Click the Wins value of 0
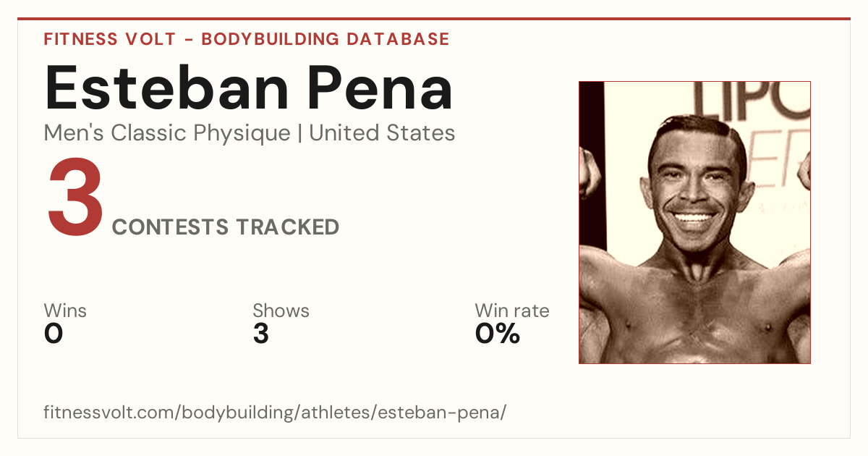The width and height of the screenshot is (868, 456). 54,334
